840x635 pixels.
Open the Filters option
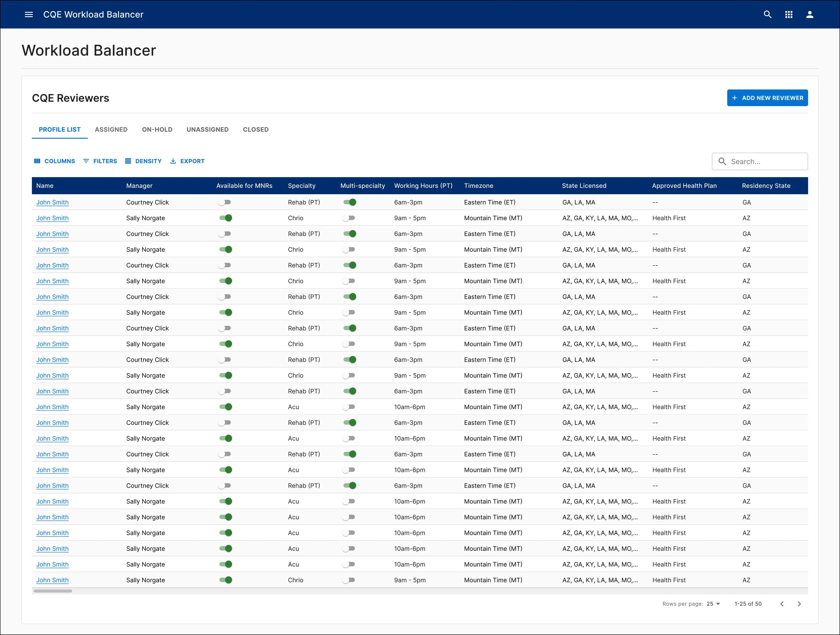[x=100, y=161]
